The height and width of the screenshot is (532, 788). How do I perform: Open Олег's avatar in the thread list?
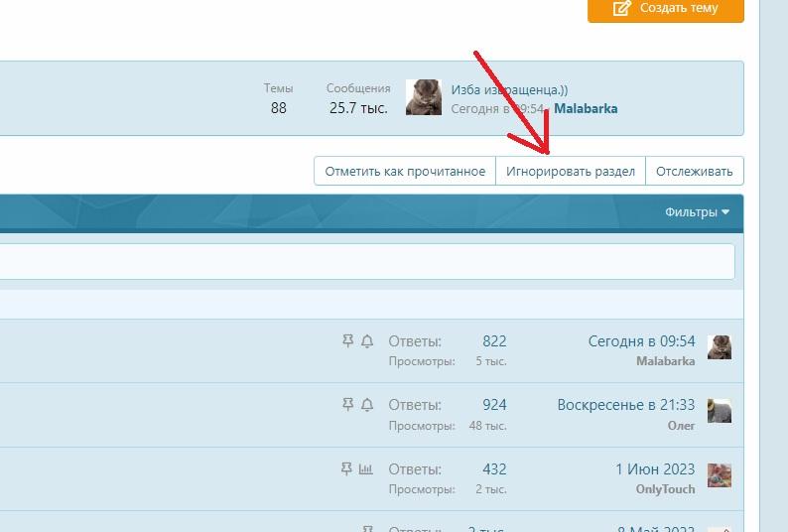pyautogui.click(x=720, y=411)
